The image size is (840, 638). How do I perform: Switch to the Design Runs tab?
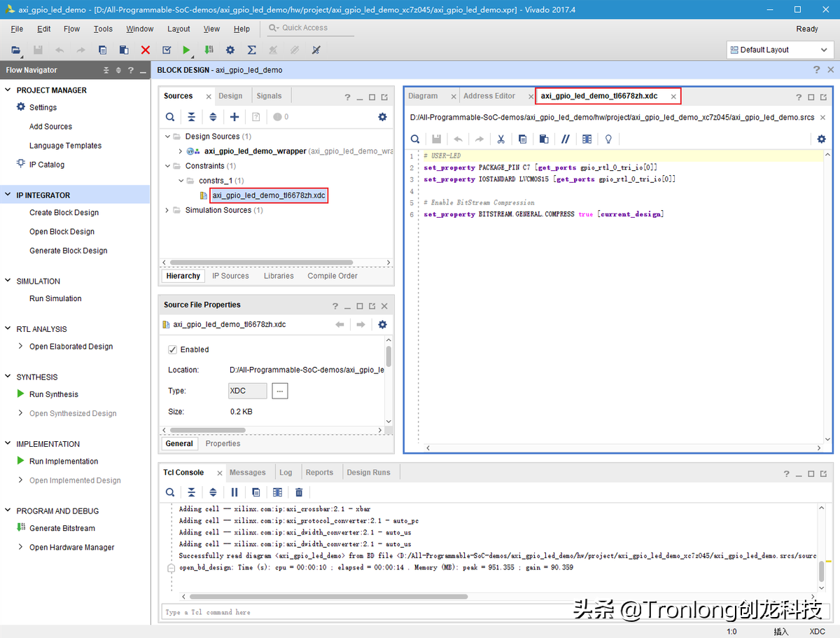pos(368,472)
